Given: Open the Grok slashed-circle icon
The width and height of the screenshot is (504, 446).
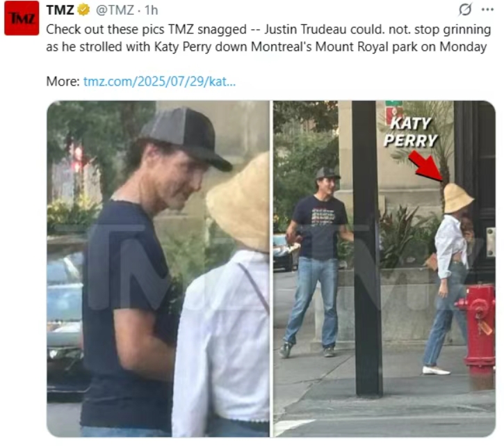Looking at the screenshot, I should 465,10.
